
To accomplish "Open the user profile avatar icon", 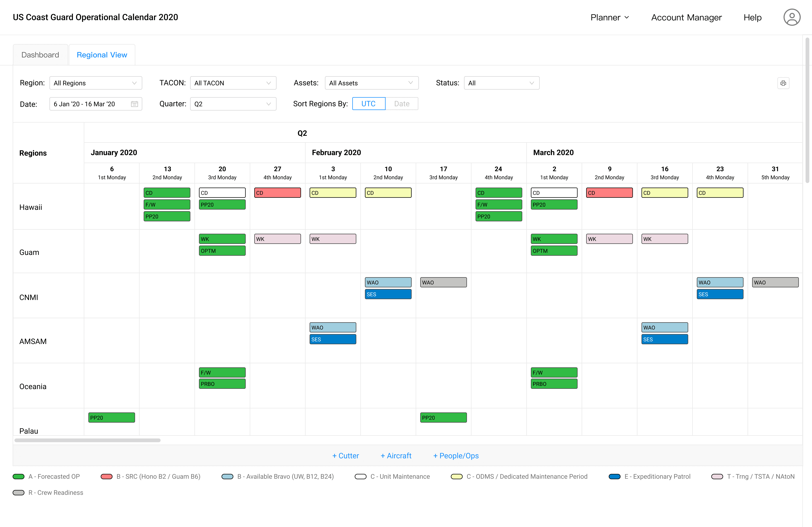I will click(x=792, y=17).
